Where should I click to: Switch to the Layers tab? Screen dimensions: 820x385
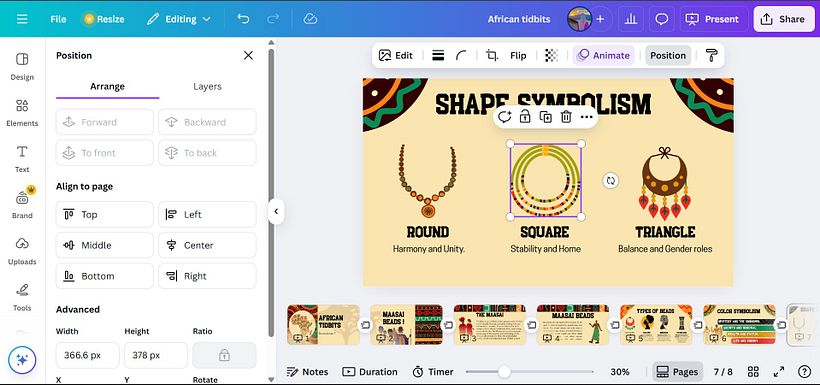pos(208,86)
